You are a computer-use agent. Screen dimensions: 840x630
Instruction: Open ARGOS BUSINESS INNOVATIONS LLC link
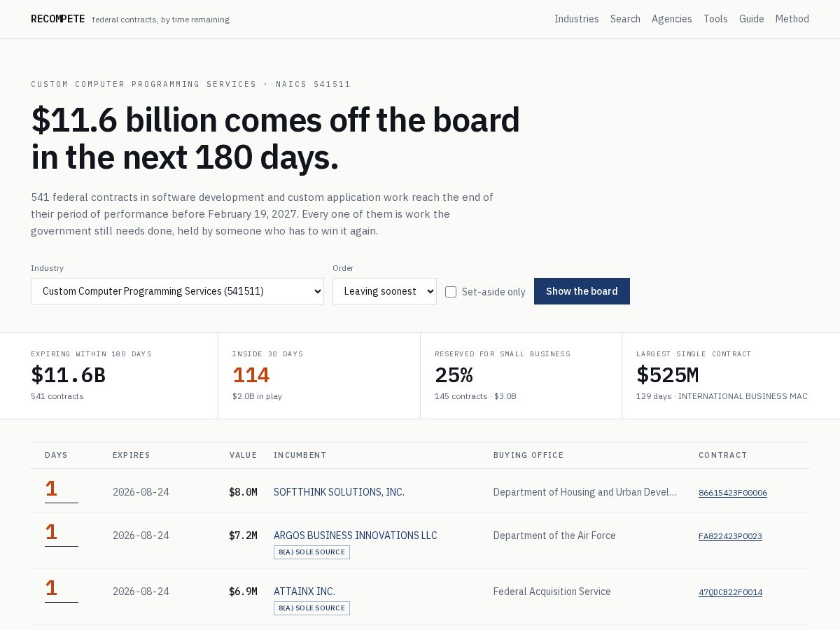(355, 535)
